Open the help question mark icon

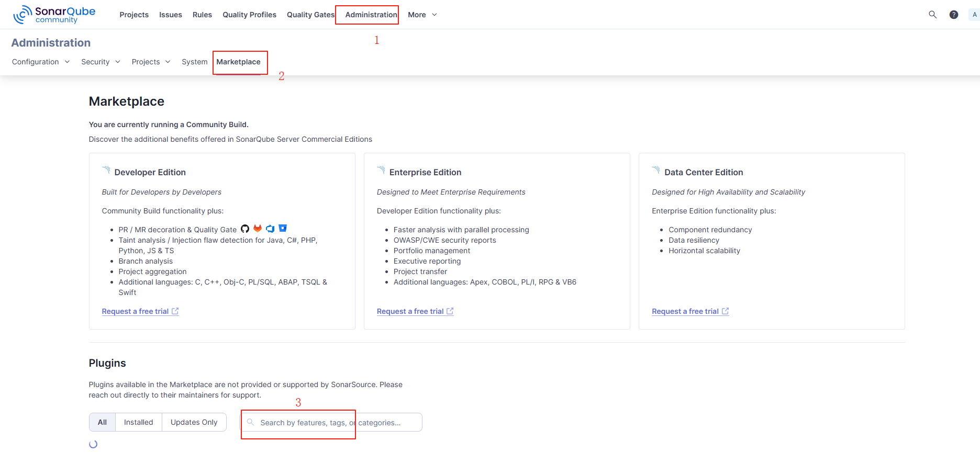coord(954,15)
